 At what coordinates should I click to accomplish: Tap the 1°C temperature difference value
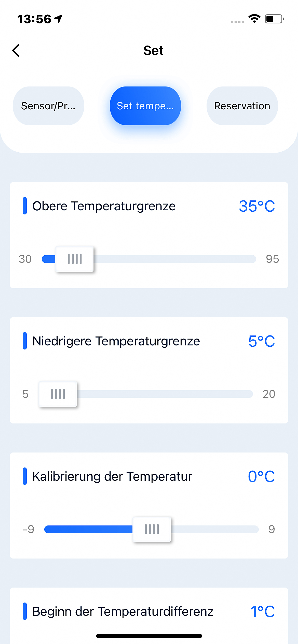pos(263,611)
